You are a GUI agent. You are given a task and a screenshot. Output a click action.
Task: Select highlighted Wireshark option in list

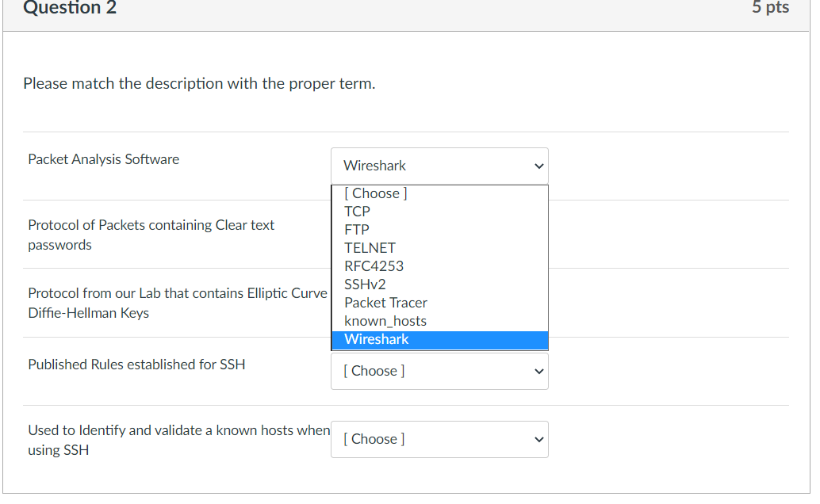pyautogui.click(x=377, y=339)
